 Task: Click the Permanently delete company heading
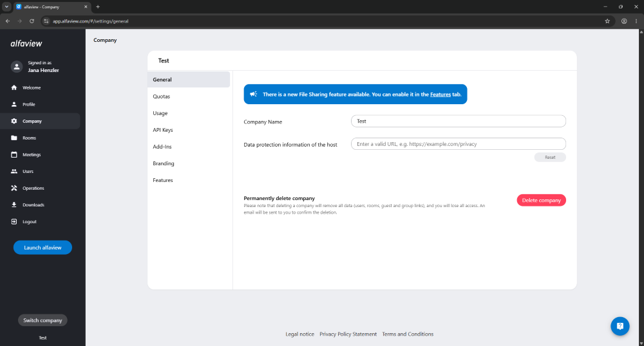[x=279, y=198]
